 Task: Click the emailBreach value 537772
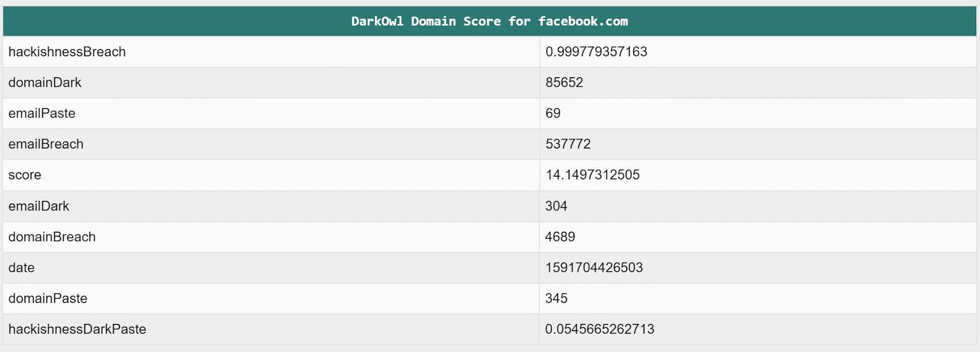click(x=568, y=144)
